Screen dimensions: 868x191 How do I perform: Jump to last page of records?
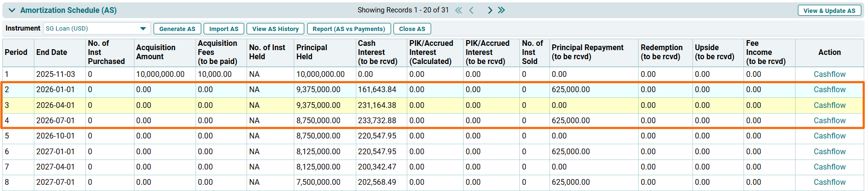click(x=501, y=10)
